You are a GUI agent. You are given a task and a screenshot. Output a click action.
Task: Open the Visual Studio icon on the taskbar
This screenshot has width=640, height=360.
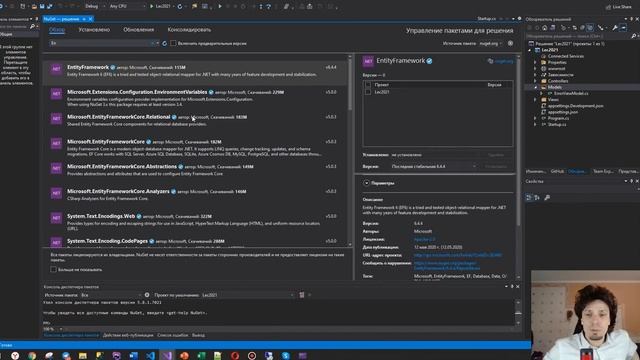click(x=167, y=356)
